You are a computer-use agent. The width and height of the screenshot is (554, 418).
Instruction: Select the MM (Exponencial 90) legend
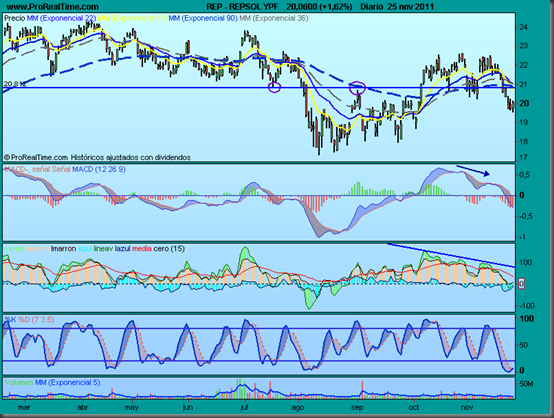coord(203,18)
